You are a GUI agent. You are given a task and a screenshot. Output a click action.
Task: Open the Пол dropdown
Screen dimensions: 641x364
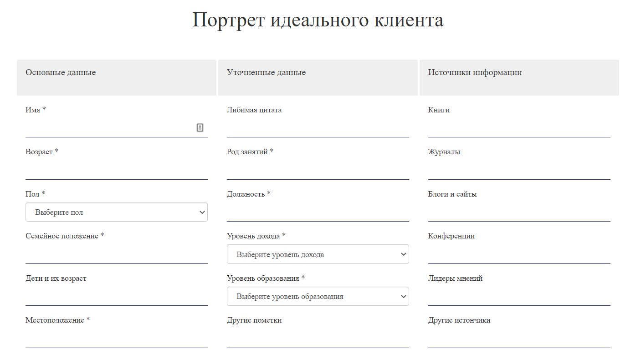tap(116, 212)
